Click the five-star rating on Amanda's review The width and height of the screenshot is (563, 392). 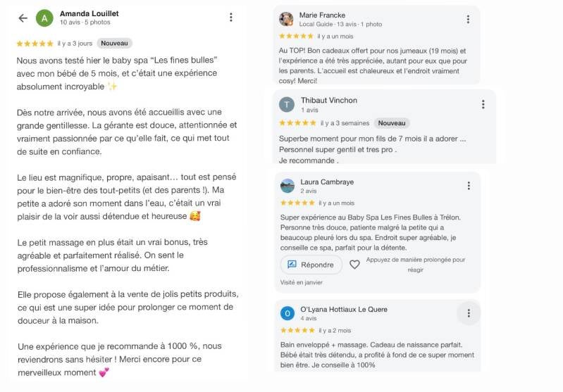point(35,44)
